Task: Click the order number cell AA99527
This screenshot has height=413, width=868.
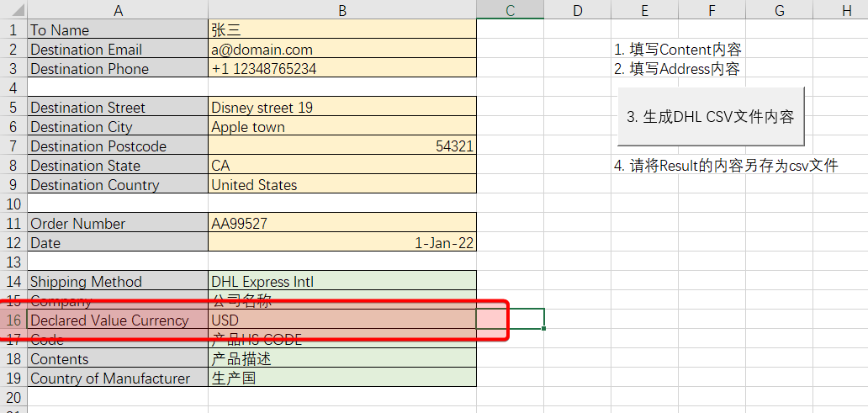Action: point(341,224)
